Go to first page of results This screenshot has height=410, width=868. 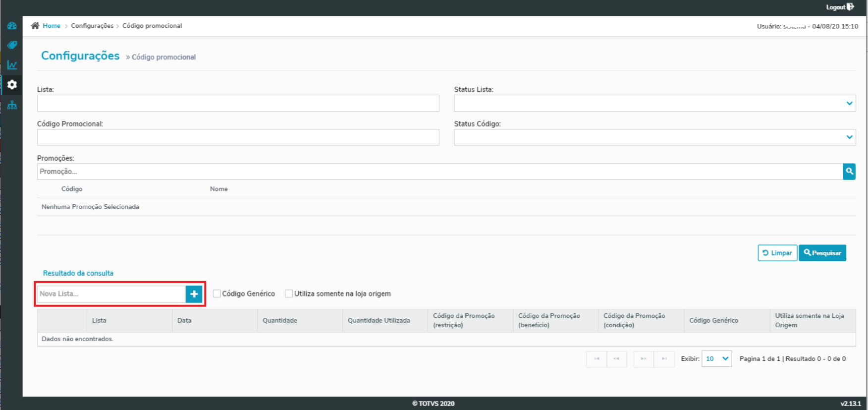point(597,359)
